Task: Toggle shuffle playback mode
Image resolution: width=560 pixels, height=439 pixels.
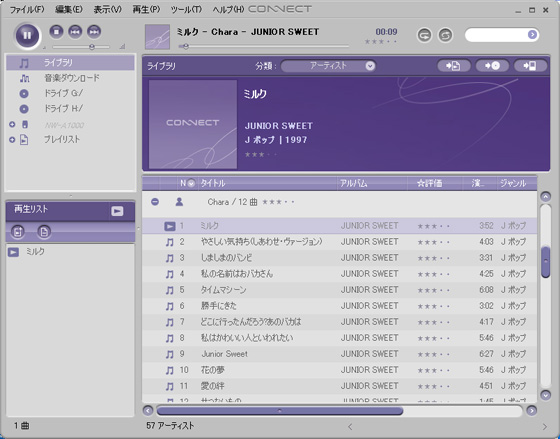Action: [x=445, y=35]
